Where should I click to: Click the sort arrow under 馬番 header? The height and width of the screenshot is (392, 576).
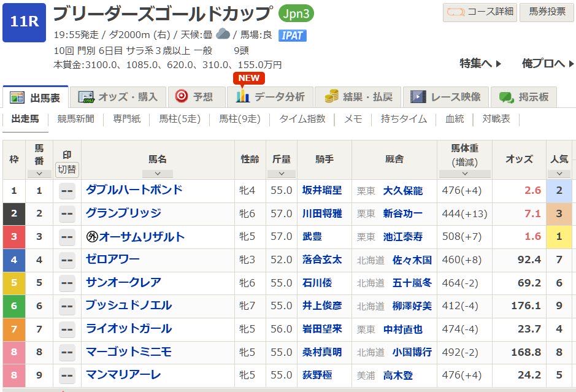(39, 174)
